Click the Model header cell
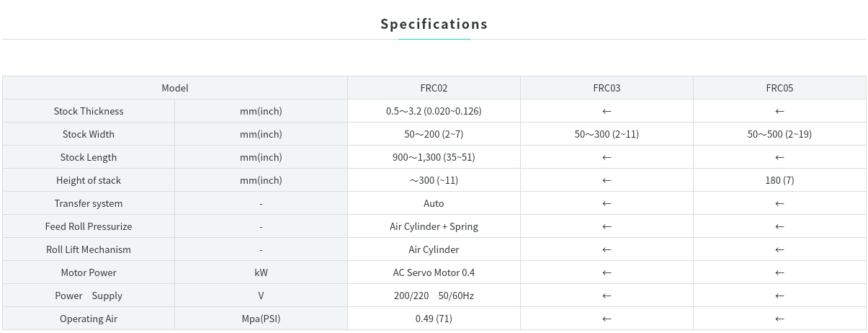The image size is (868, 333). [175, 88]
